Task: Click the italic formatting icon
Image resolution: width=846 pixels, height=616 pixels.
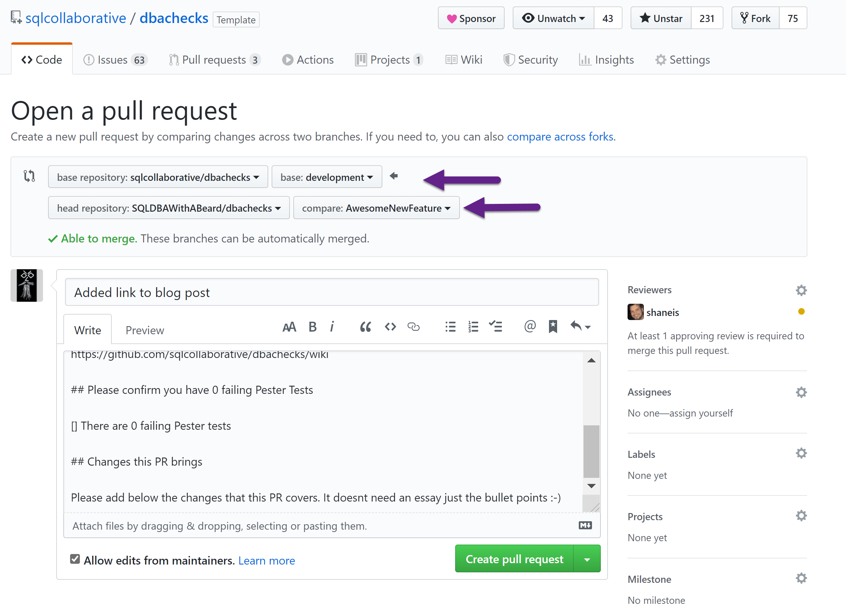Action: point(332,327)
